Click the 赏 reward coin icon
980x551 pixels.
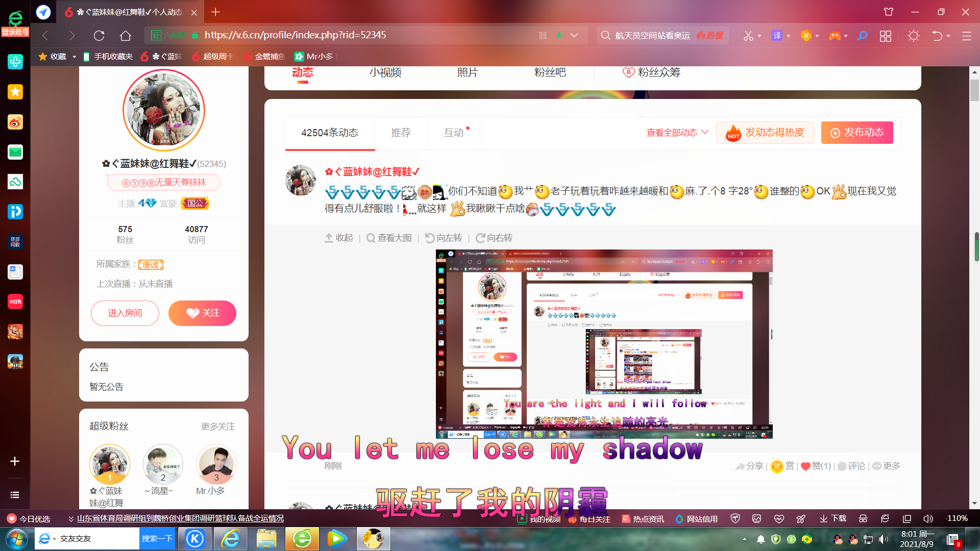(x=777, y=466)
